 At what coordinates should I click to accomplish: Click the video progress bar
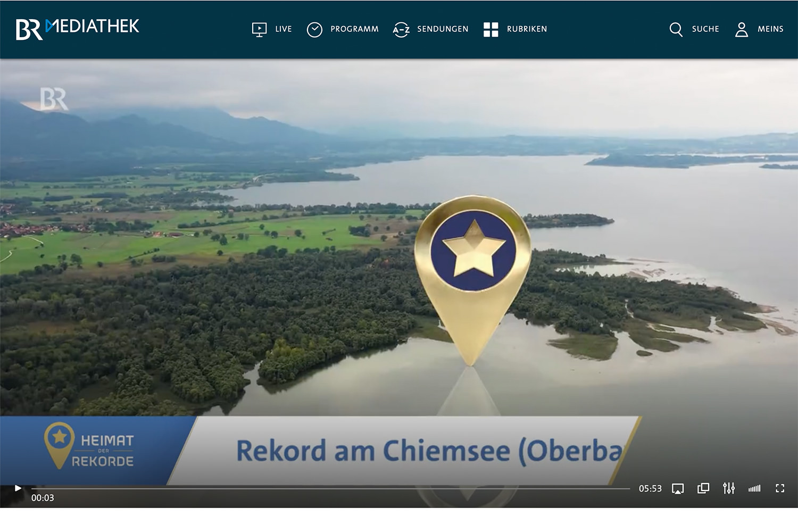[x=330, y=488]
